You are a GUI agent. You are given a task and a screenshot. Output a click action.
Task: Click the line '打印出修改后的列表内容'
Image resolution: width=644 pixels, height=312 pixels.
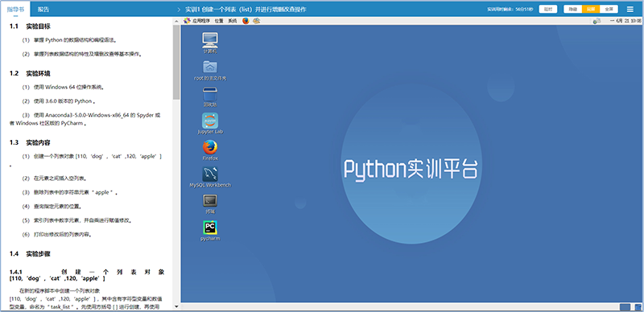pyautogui.click(x=57, y=235)
